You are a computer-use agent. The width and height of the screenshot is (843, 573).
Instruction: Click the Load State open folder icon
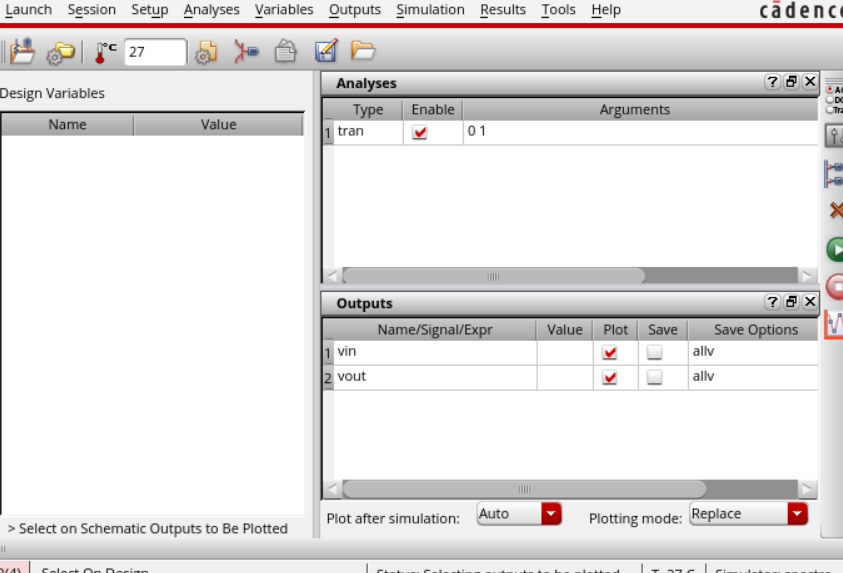(363, 51)
